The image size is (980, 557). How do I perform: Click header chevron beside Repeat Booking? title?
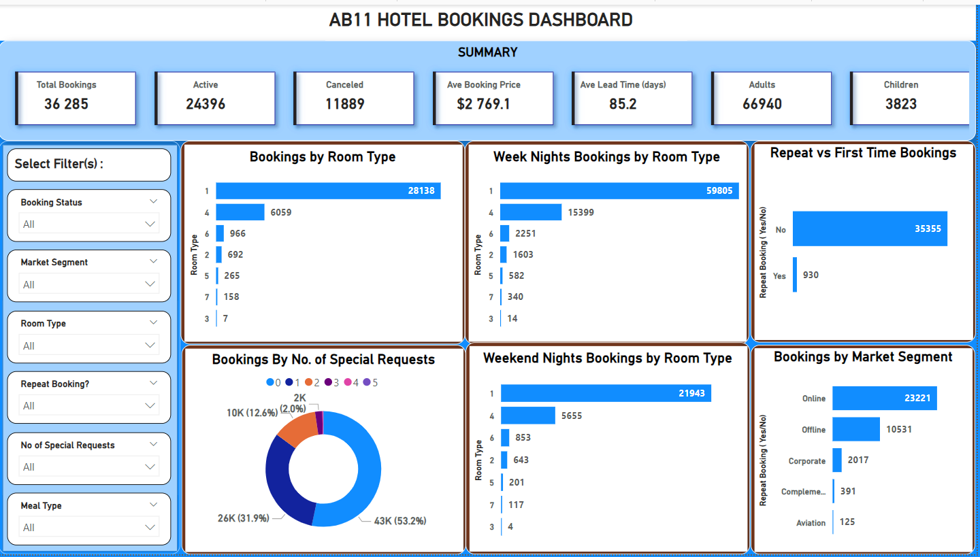point(153,384)
